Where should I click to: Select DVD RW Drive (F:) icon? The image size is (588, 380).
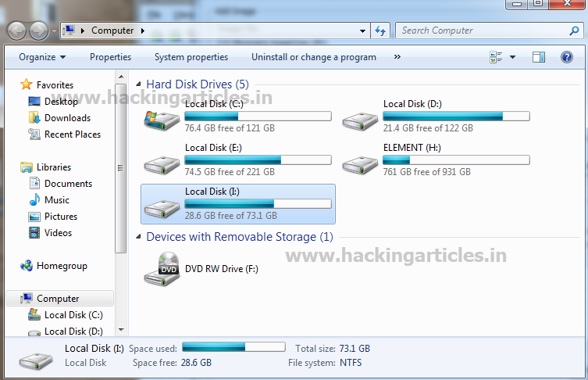[162, 269]
